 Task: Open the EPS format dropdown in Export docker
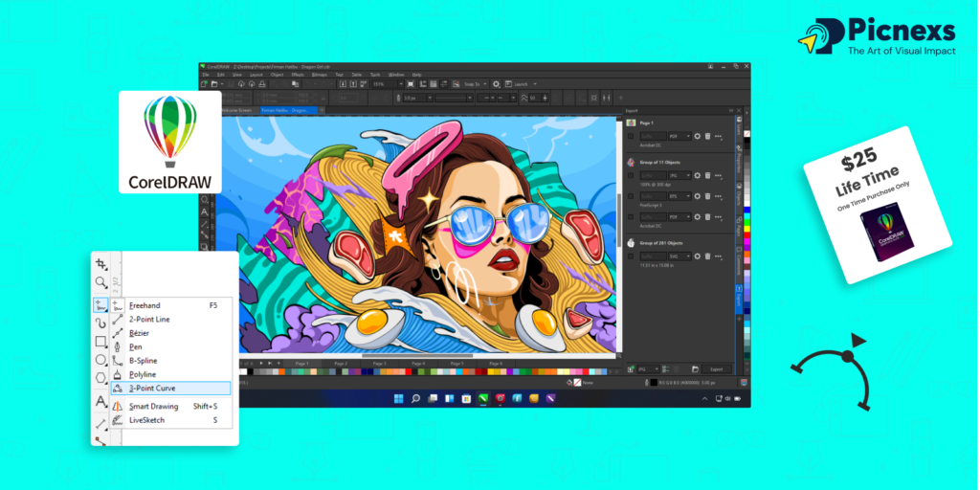(x=679, y=196)
